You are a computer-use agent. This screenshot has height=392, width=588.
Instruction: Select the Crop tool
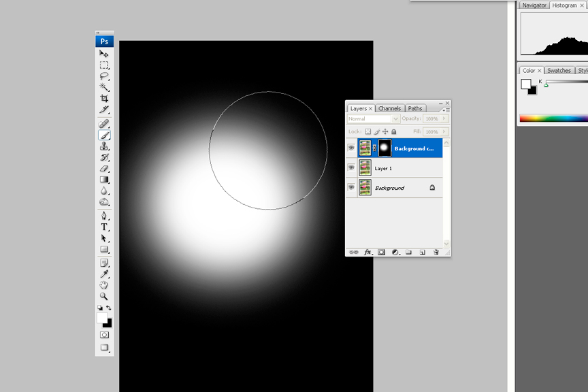(104, 98)
